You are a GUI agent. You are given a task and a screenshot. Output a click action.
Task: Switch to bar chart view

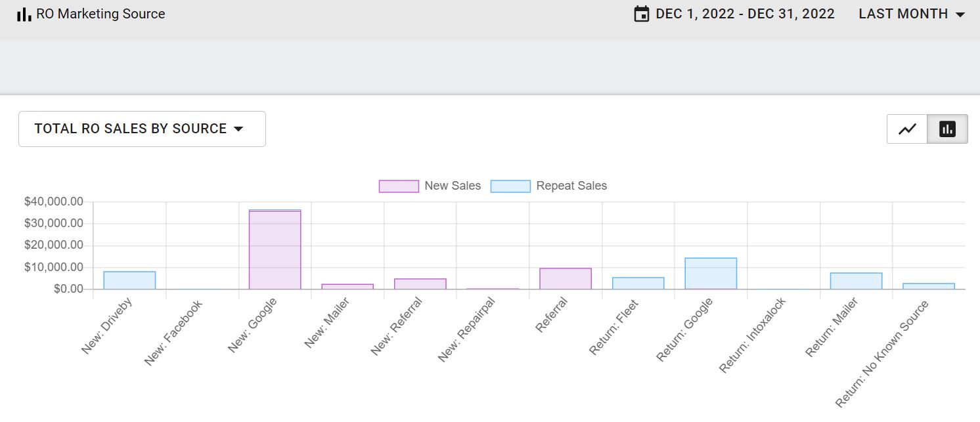[947, 129]
